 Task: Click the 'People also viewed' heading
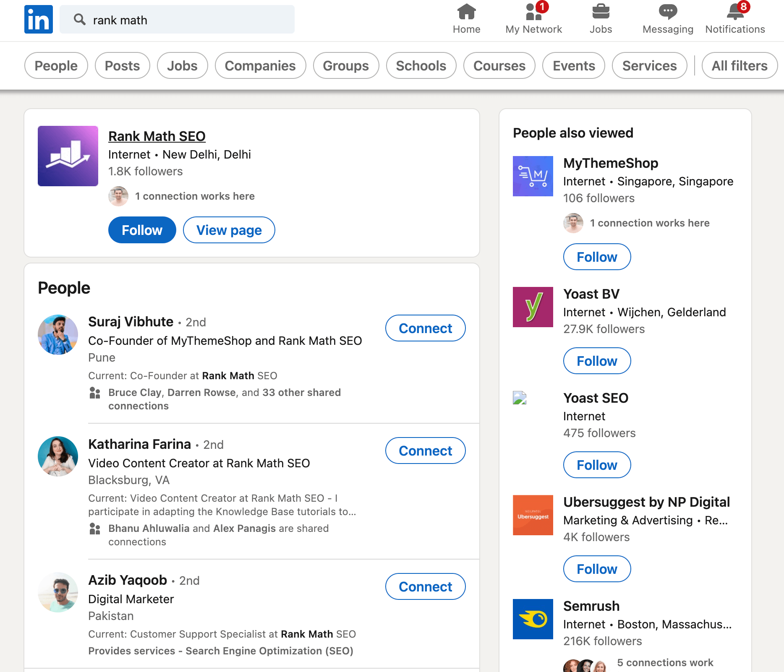coord(573,133)
